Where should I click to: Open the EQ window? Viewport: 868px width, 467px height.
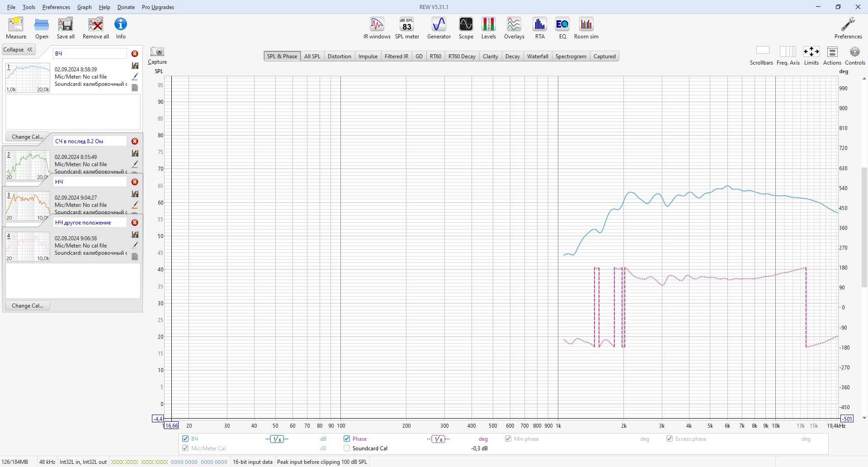pyautogui.click(x=562, y=28)
